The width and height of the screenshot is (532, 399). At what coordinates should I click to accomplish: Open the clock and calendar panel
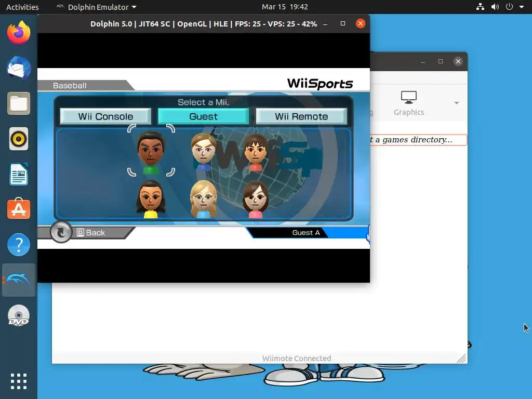[285, 7]
